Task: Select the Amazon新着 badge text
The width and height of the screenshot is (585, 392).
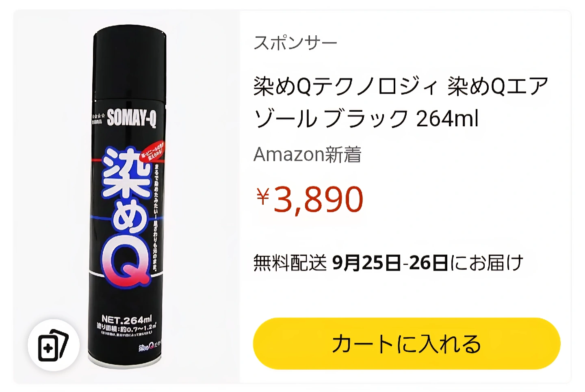Action: click(x=308, y=154)
